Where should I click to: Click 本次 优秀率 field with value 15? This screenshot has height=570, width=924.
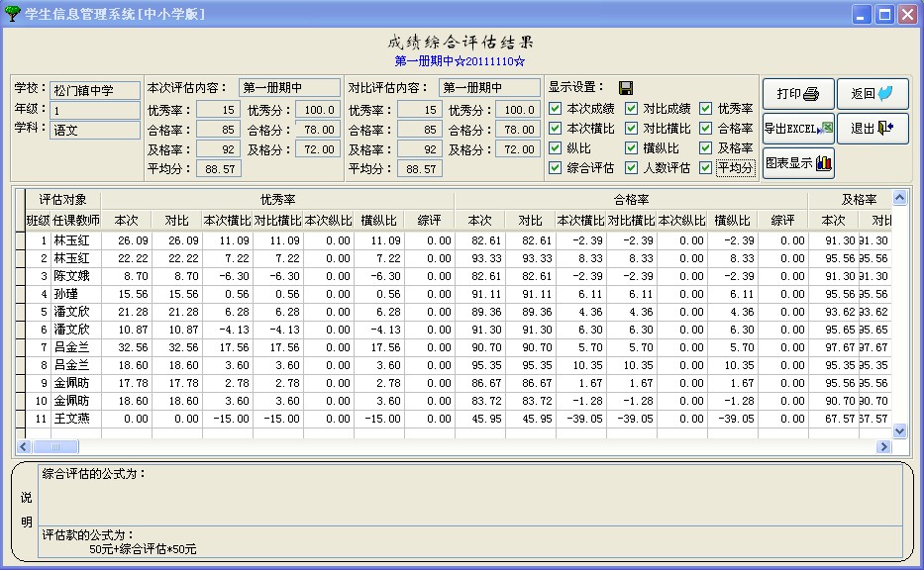pos(219,110)
